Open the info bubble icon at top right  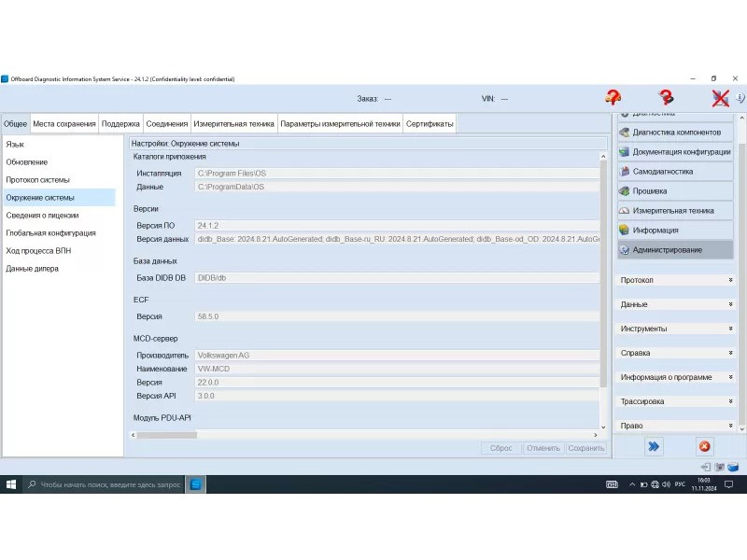pyautogui.click(x=740, y=97)
